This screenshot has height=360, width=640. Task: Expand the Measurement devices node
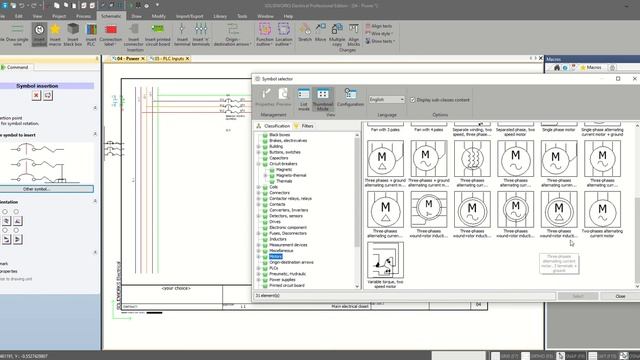coord(259,245)
